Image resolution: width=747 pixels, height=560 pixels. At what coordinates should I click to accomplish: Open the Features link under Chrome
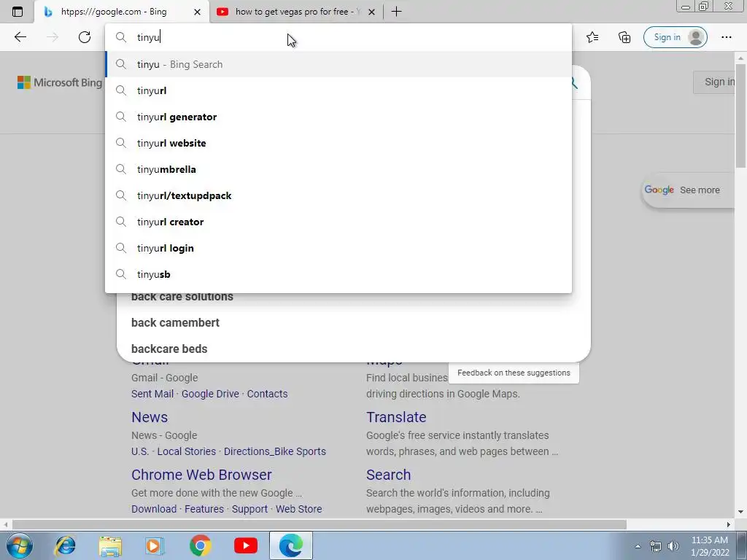[204, 509]
